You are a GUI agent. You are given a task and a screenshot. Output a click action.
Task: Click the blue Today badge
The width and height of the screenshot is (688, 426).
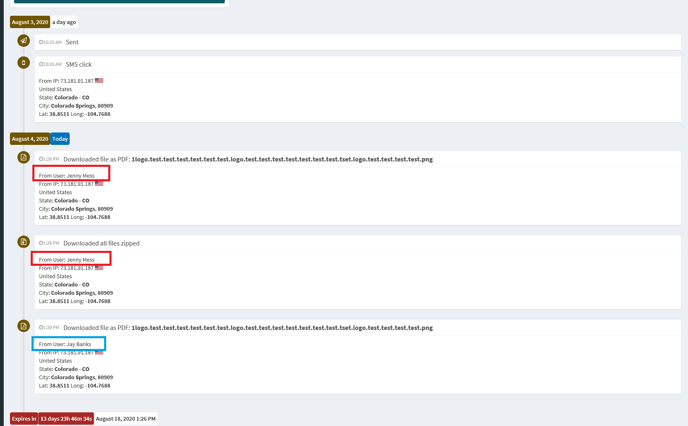coord(60,139)
